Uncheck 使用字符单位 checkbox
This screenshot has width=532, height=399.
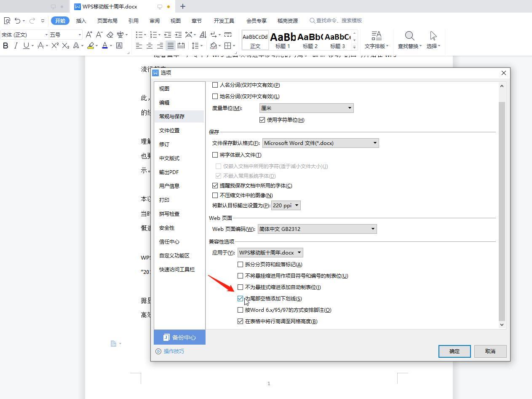pyautogui.click(x=262, y=120)
